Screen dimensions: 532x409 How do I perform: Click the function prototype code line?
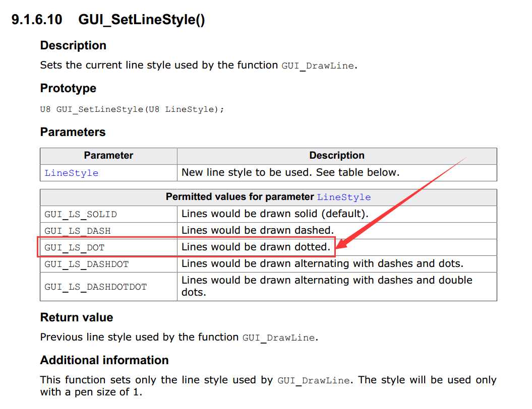[132, 109]
